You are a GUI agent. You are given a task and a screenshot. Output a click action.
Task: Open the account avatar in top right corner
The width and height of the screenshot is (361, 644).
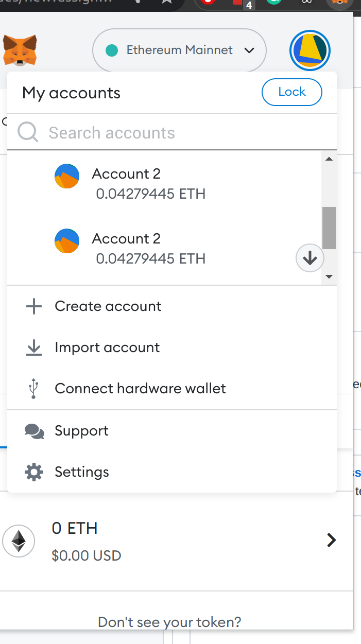pyautogui.click(x=310, y=50)
